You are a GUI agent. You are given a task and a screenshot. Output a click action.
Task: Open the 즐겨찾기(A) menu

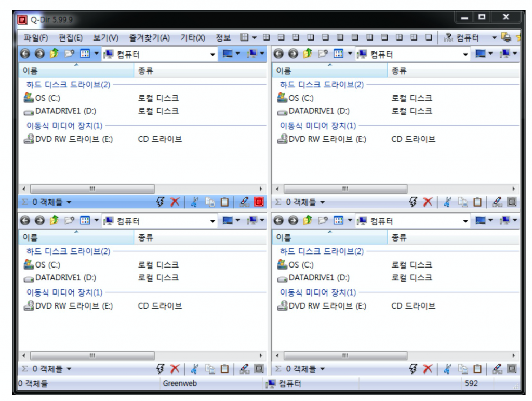click(149, 37)
